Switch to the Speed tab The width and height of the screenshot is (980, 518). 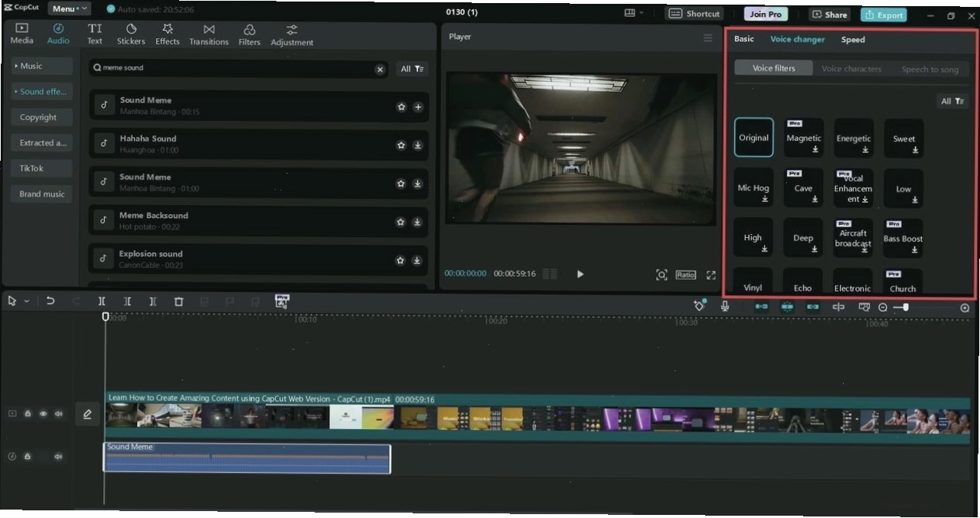(853, 40)
